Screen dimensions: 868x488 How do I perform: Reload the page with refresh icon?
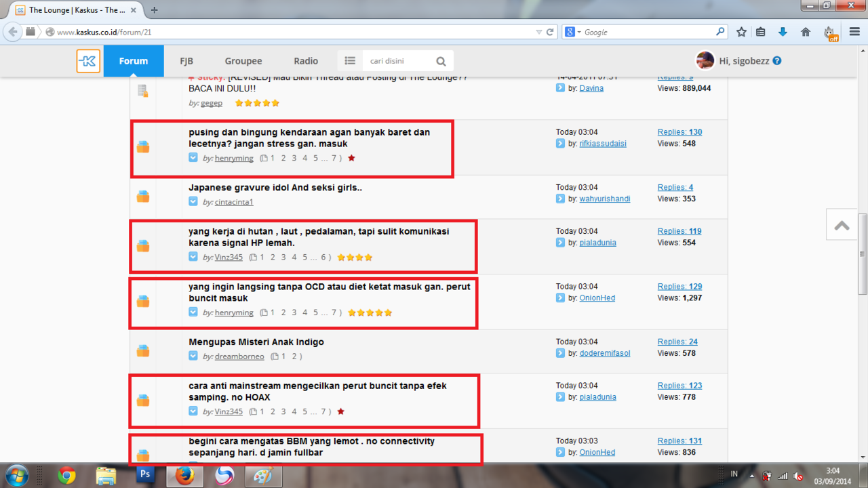point(550,32)
